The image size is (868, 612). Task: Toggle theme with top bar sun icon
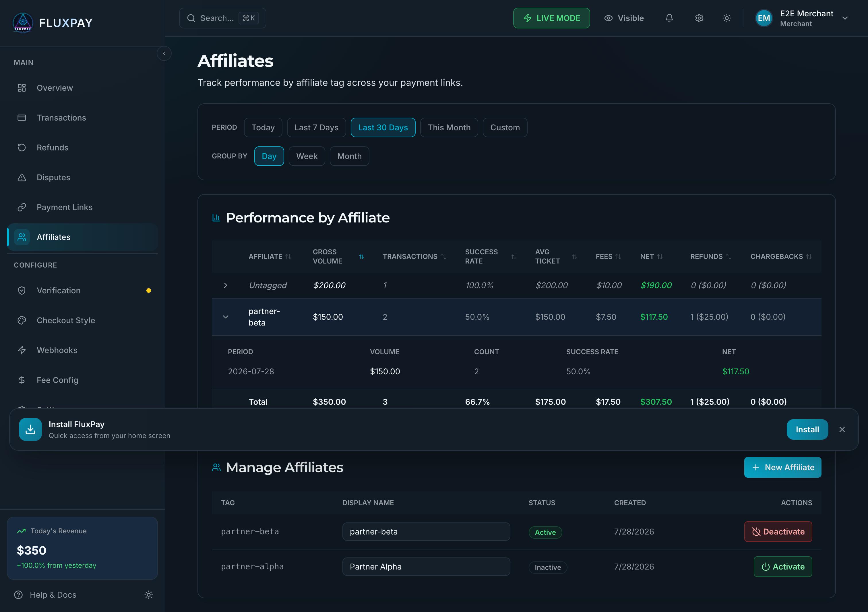[726, 18]
